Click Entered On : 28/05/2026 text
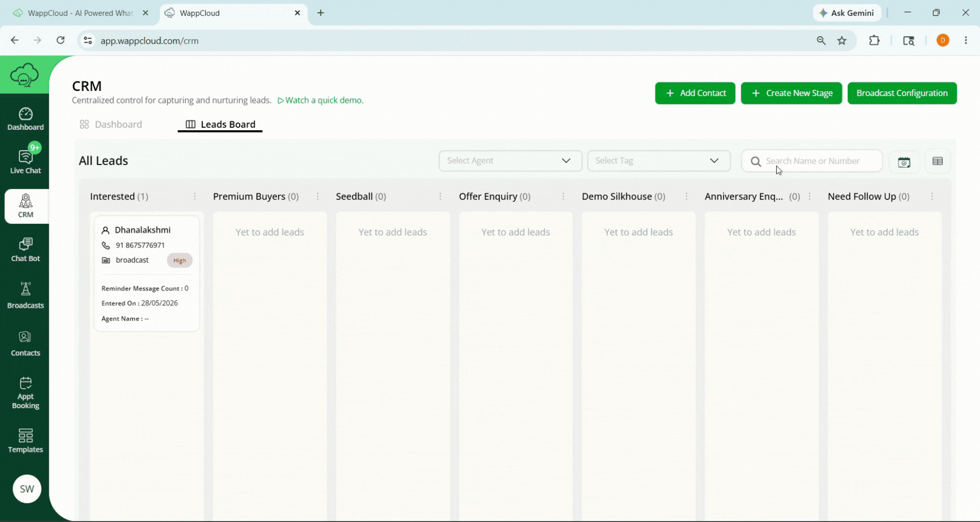980x522 pixels. pos(140,303)
